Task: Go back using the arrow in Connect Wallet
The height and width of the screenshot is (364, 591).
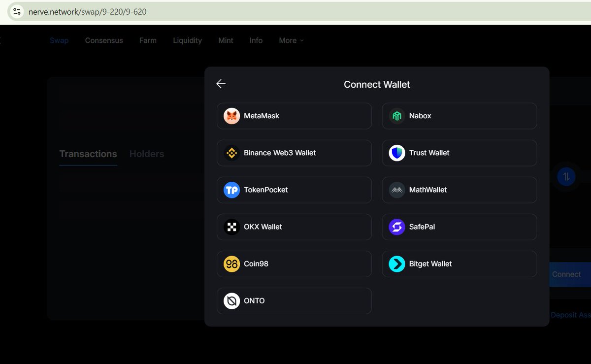Action: (221, 84)
